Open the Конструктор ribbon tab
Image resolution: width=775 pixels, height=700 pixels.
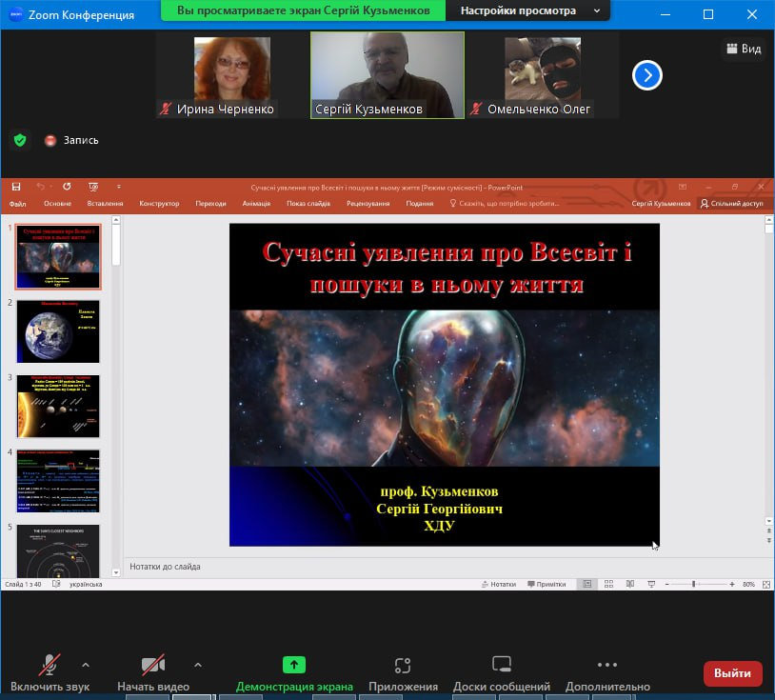(x=159, y=203)
